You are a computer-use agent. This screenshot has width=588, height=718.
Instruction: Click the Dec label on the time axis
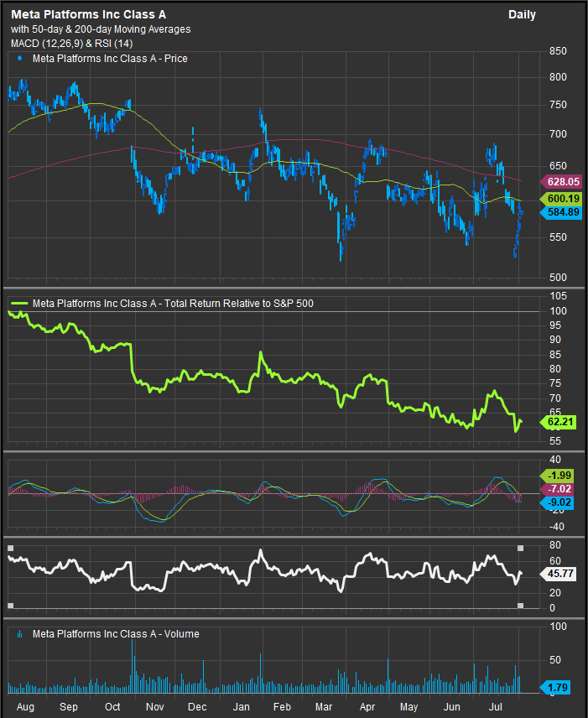click(x=197, y=706)
